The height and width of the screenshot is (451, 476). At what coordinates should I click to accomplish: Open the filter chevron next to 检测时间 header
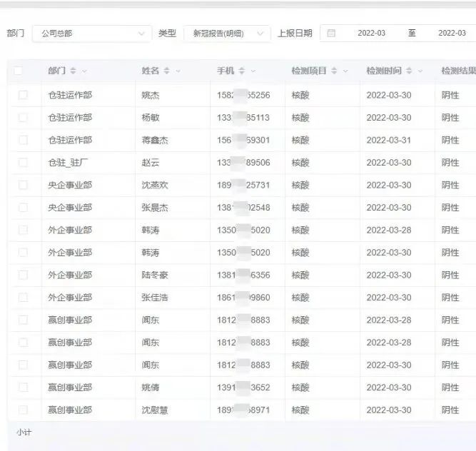[x=420, y=71]
